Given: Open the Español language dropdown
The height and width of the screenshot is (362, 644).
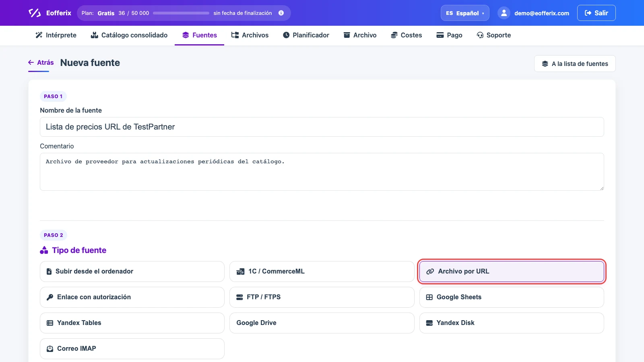Looking at the screenshot, I should coord(465,13).
